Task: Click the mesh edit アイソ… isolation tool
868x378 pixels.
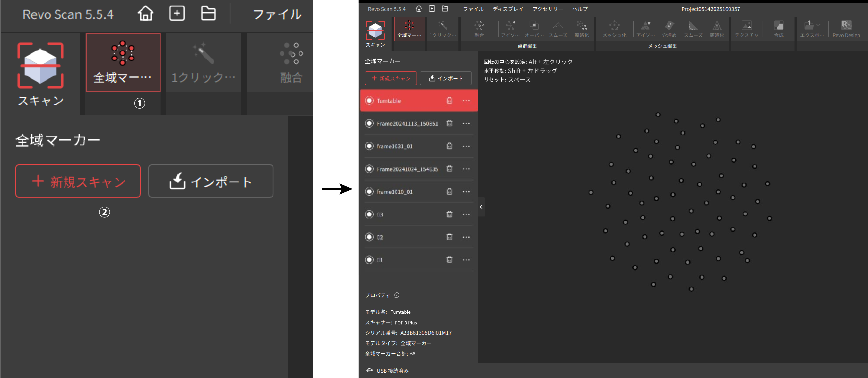Action: (645, 29)
